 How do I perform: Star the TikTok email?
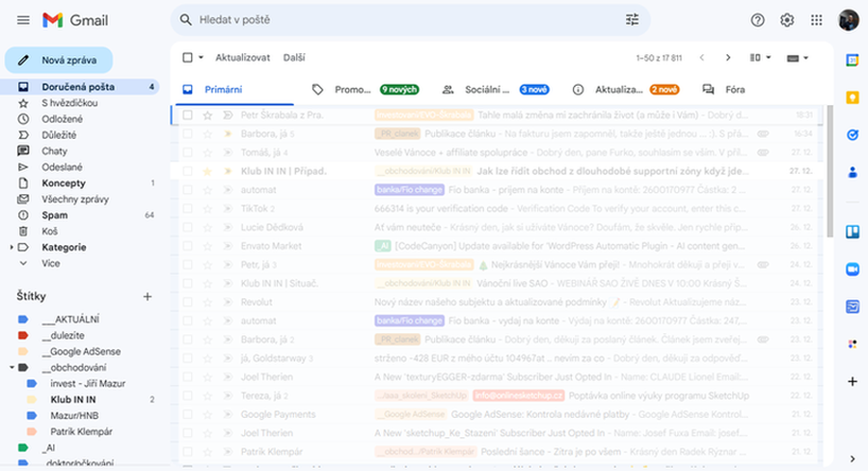coord(207,208)
